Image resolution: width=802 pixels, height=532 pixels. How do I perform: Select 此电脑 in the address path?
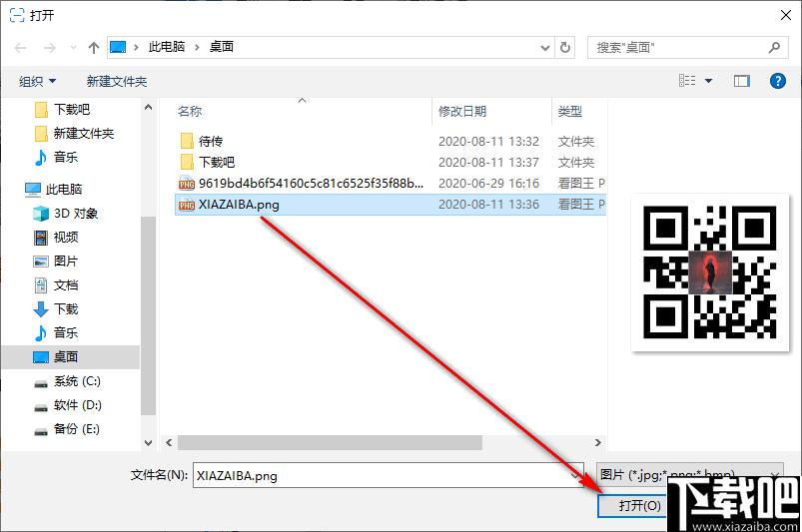click(166, 47)
